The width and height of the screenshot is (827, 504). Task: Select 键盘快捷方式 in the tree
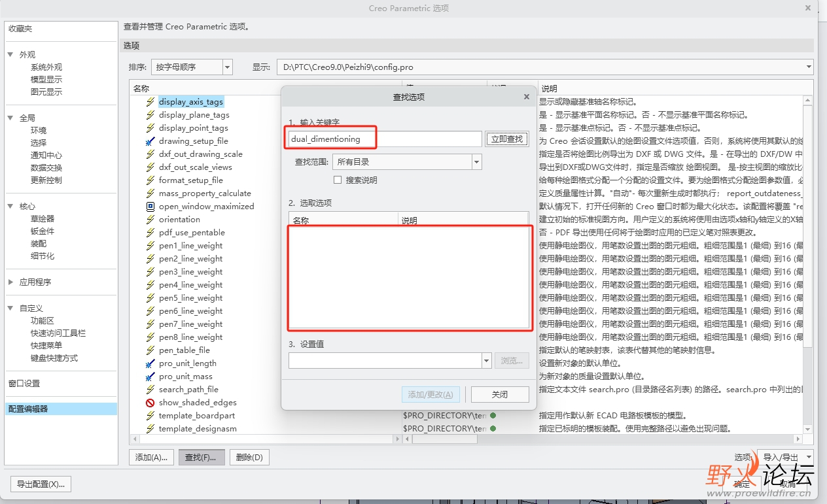pos(54,358)
